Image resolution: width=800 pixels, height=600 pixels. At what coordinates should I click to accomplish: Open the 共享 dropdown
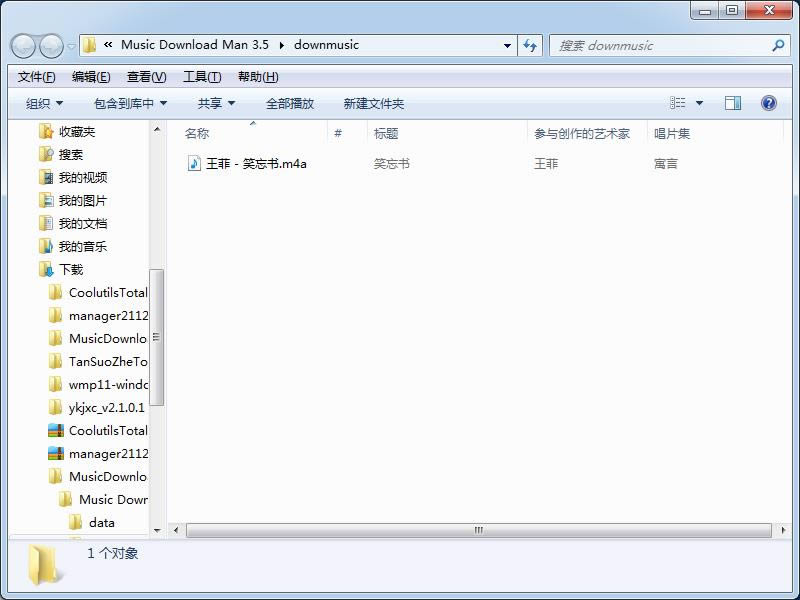(216, 104)
